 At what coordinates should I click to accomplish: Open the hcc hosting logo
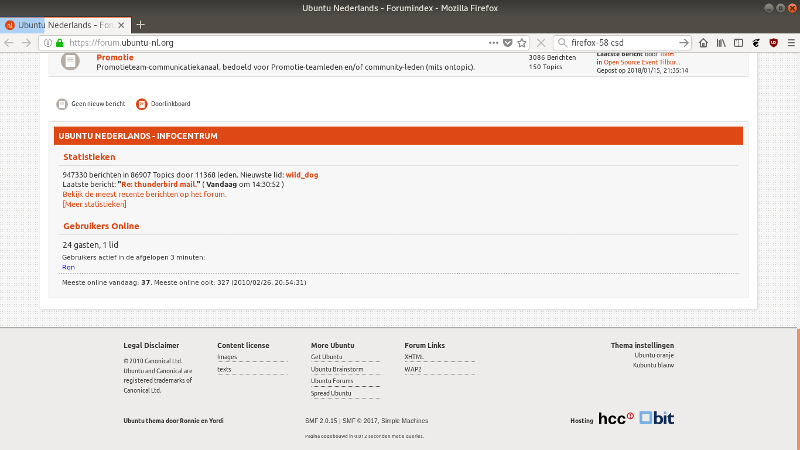pyautogui.click(x=616, y=419)
